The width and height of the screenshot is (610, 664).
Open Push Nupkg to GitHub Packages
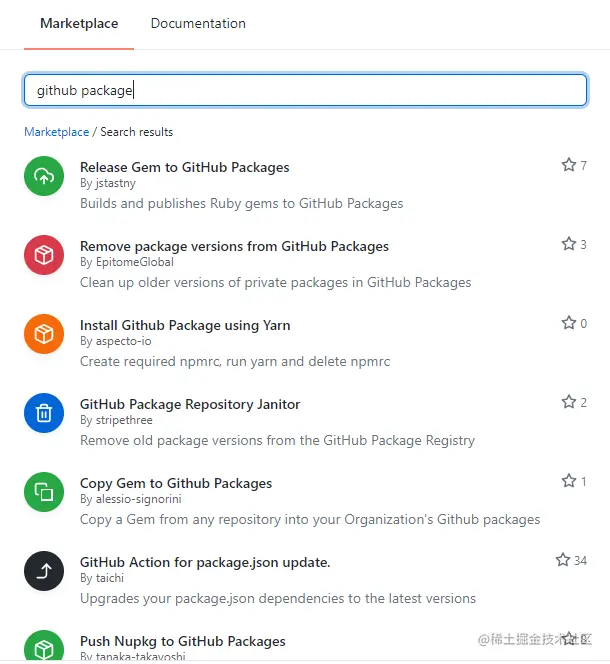(x=183, y=641)
